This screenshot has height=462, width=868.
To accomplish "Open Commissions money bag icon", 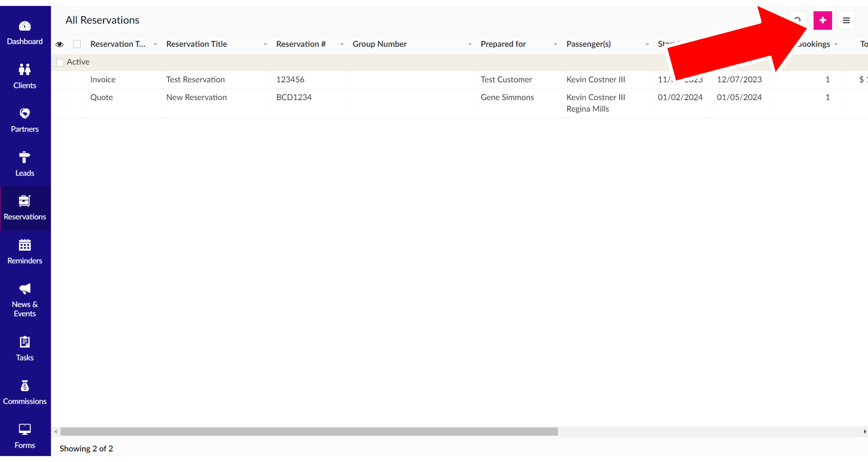I will [24, 386].
